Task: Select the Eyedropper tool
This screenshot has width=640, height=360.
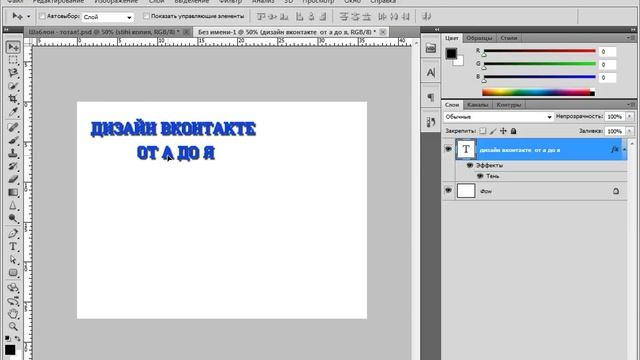Action: (13, 112)
